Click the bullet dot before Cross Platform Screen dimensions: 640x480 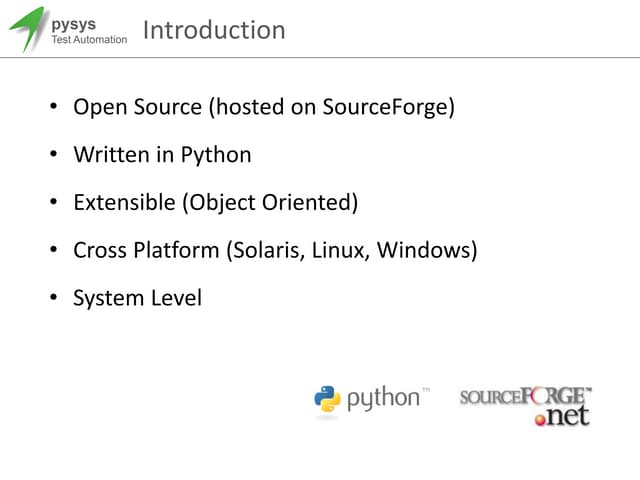click(54, 251)
